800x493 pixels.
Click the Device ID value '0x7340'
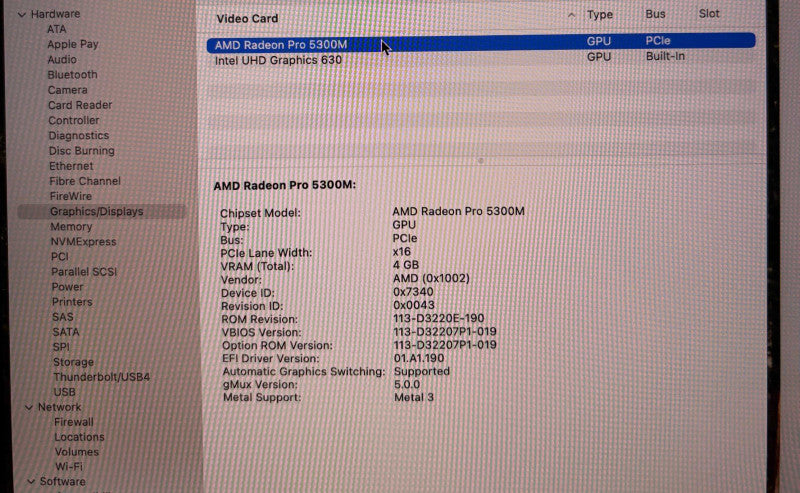pos(413,292)
